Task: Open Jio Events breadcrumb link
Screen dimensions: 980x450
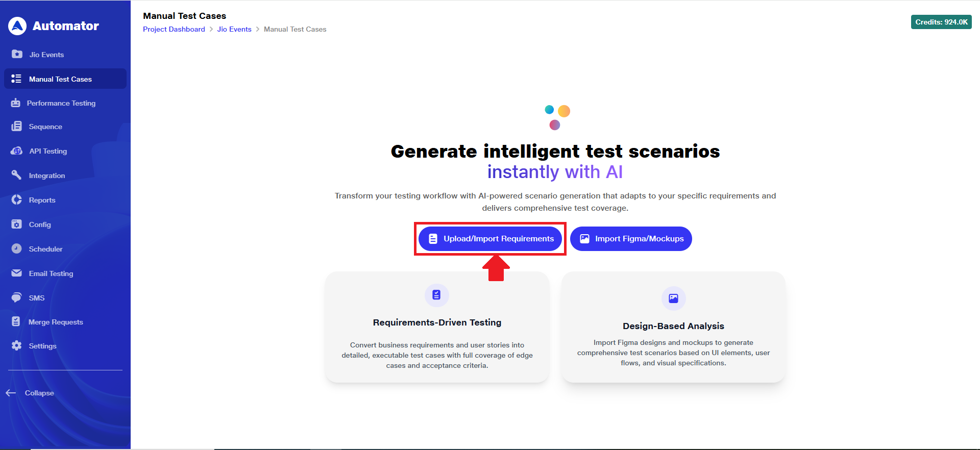Action: click(x=234, y=29)
